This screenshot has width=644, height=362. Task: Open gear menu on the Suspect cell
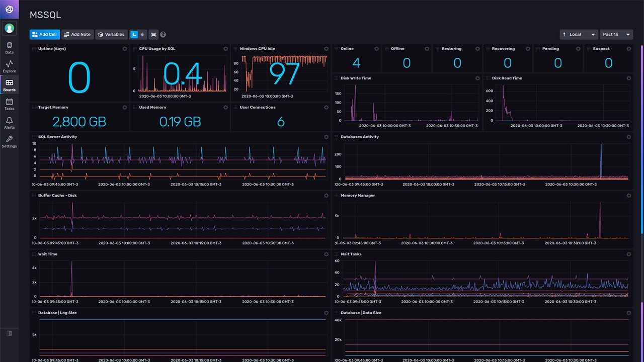(628, 49)
